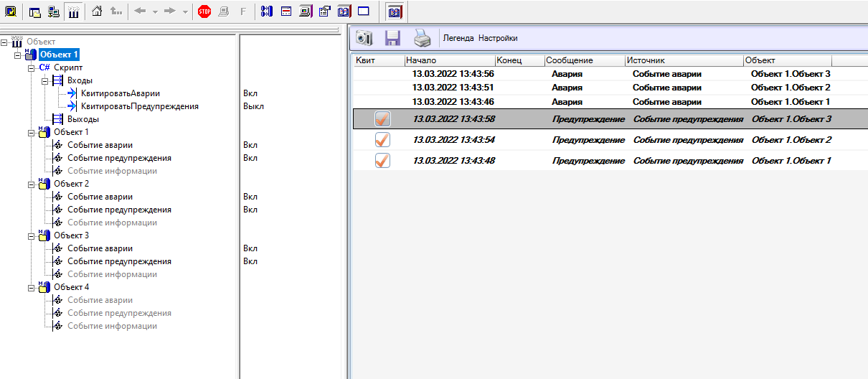Toggle acknowledge checkbox for 13:43:54 warning
Viewport: 868px width, 379px height.
coord(383,140)
